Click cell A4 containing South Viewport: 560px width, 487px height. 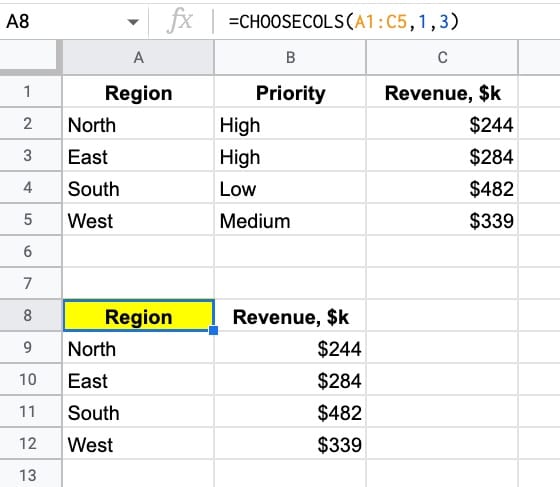[x=139, y=187]
